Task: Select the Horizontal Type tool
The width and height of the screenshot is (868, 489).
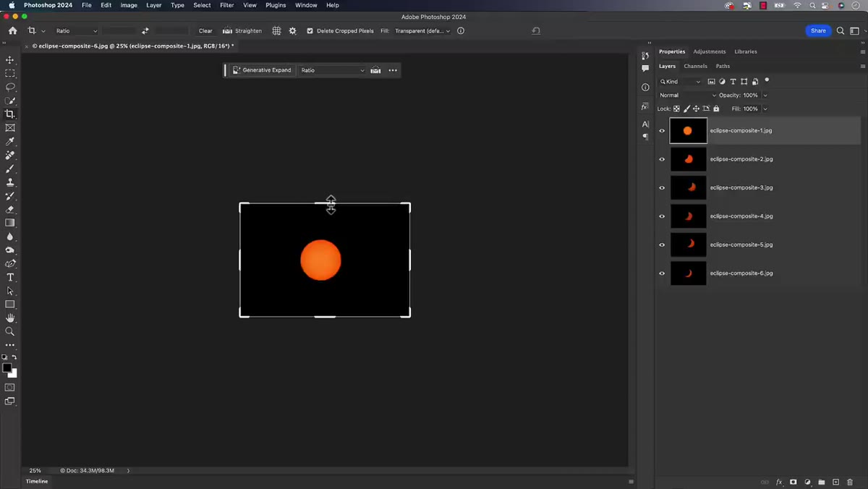Action: tap(10, 277)
